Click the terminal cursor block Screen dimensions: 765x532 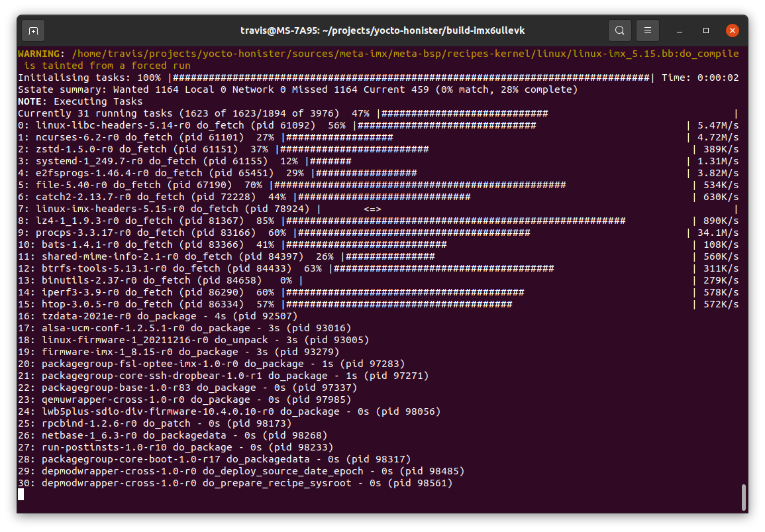coord(21,495)
